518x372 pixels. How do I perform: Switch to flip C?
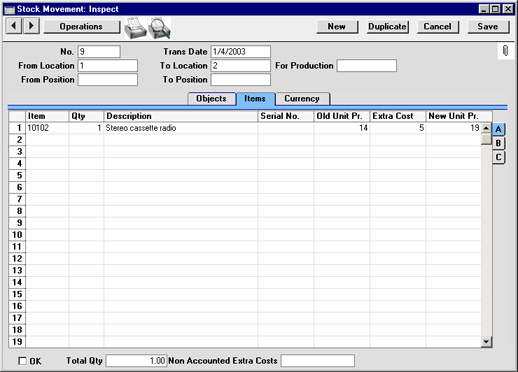click(499, 157)
